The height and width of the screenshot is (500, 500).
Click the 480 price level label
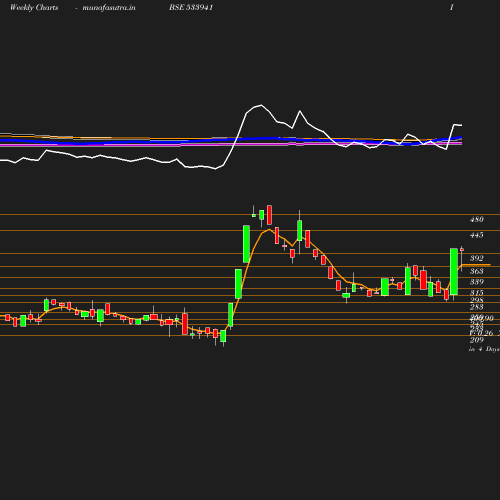point(477,219)
